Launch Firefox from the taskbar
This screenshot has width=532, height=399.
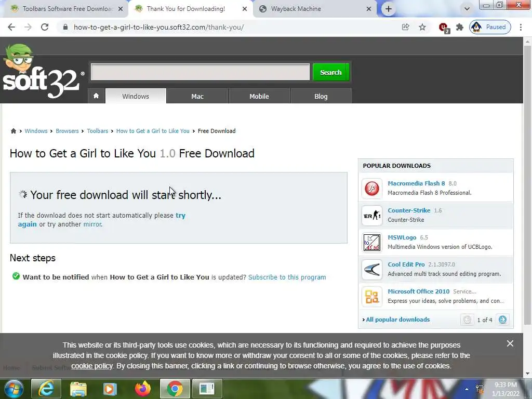(x=143, y=389)
